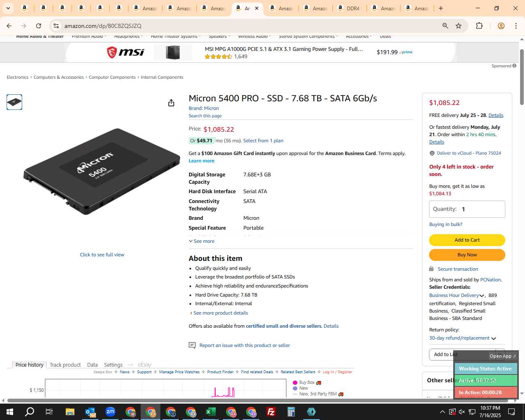Go back to the previous page
525x420 pixels.
9,26
